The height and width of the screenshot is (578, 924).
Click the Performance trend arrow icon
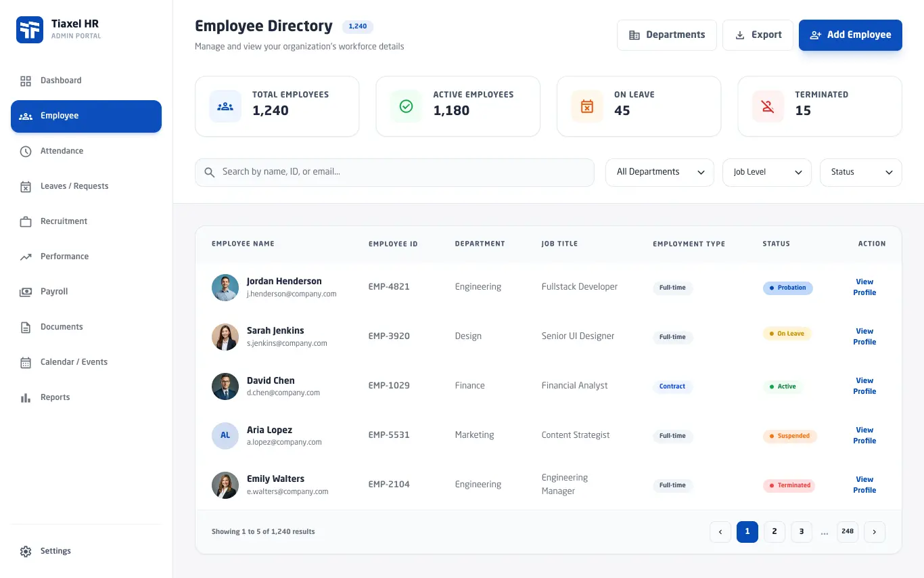[26, 257]
